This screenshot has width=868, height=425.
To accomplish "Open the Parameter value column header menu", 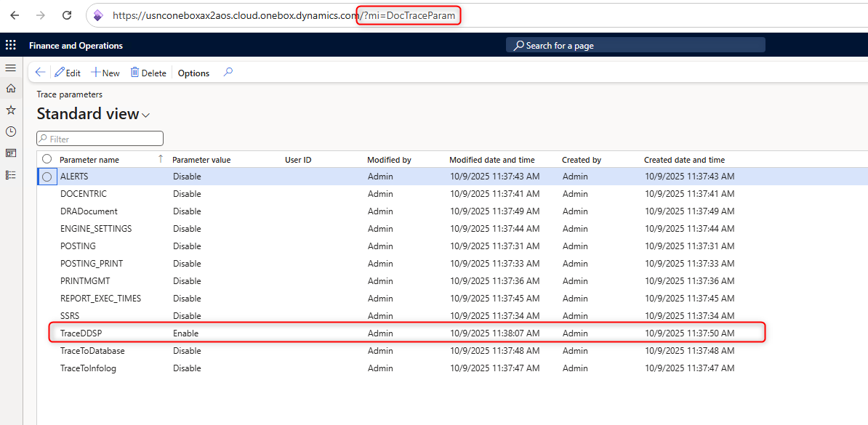I will [x=201, y=160].
